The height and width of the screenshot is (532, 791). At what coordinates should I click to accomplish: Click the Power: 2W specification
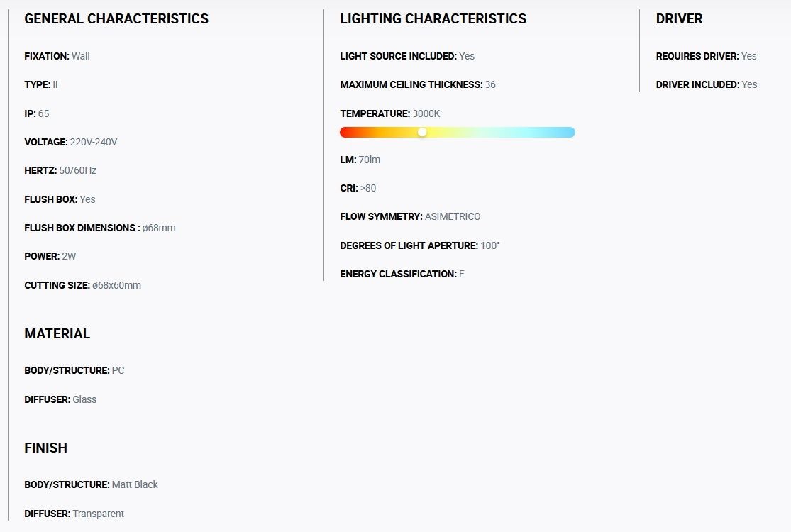point(50,256)
